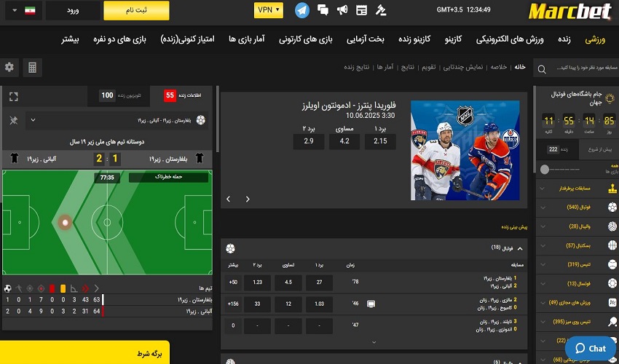This screenshot has width=619, height=364.
Task: Expand مسابقات پرطرفدار chevron in sidebar
Action: 543,189
